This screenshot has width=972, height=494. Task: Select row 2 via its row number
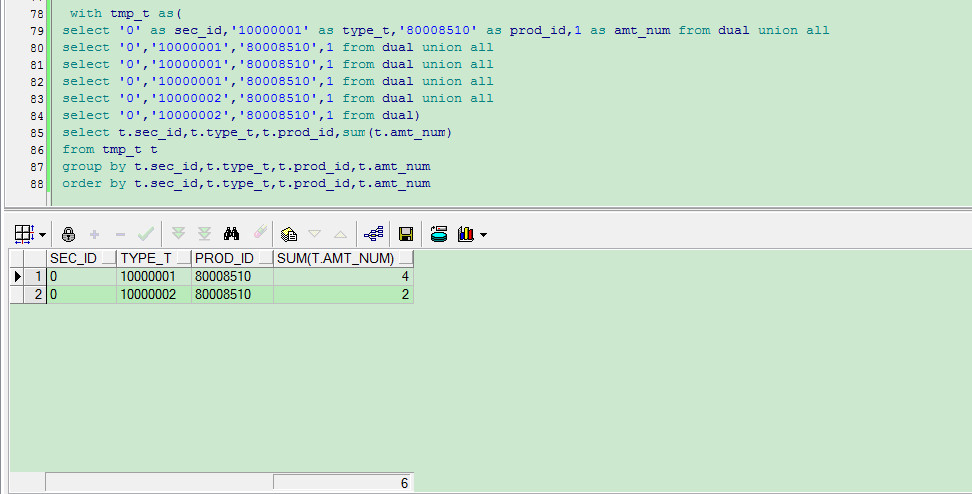point(37,294)
